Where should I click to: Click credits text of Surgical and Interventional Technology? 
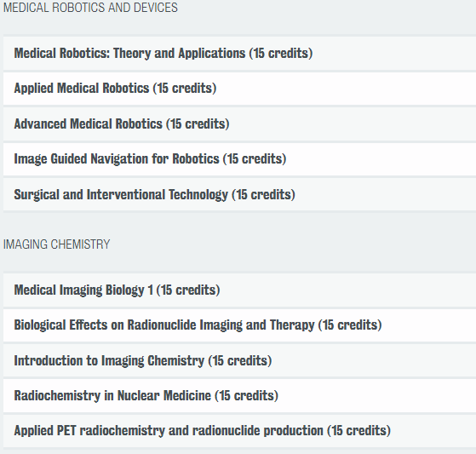pyautogui.click(x=263, y=195)
